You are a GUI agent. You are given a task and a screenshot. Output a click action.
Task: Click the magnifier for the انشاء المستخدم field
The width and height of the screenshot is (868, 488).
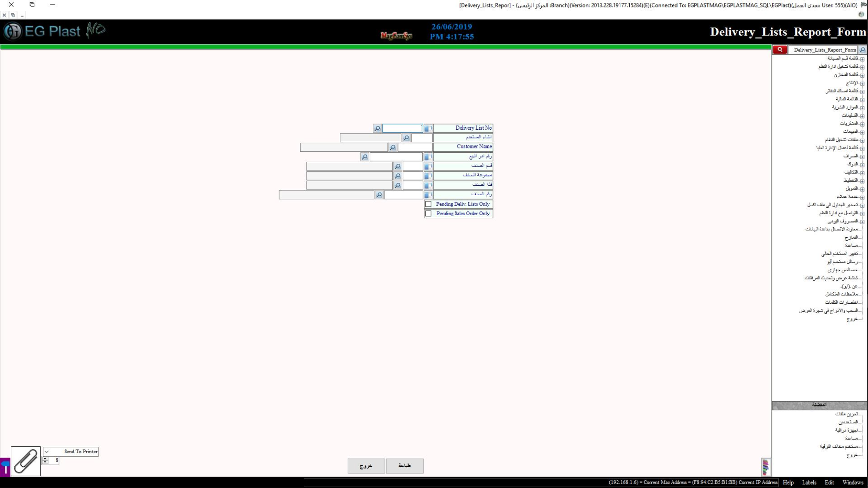[x=406, y=138]
